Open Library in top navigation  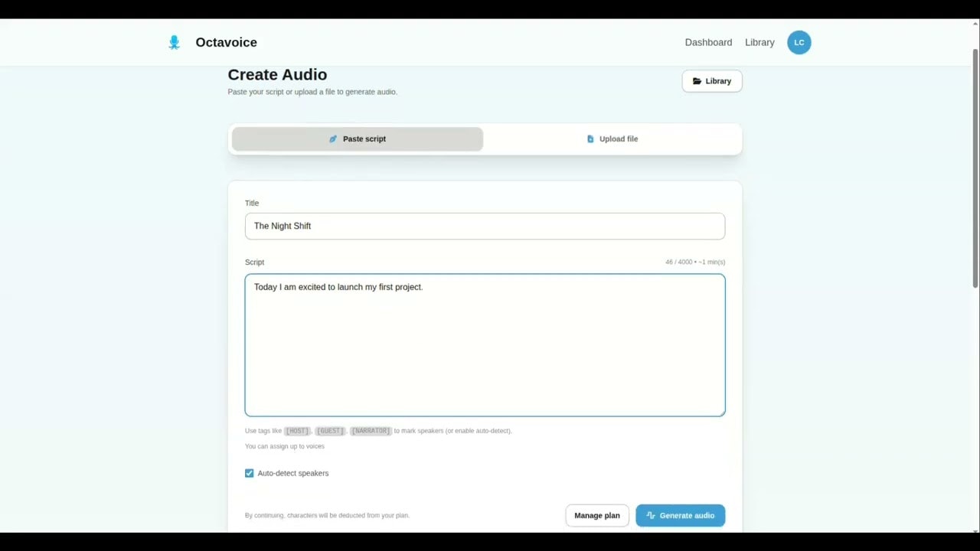coord(759,42)
